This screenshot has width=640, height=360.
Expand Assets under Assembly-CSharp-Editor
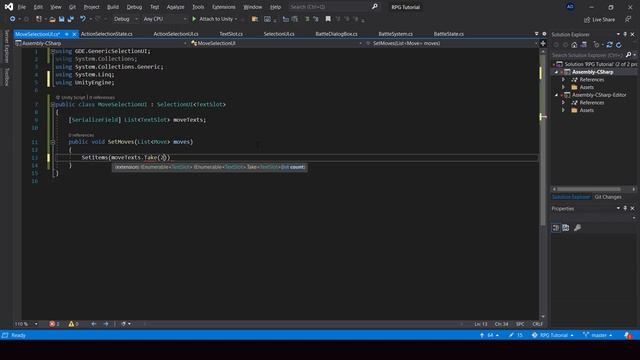tap(564, 110)
